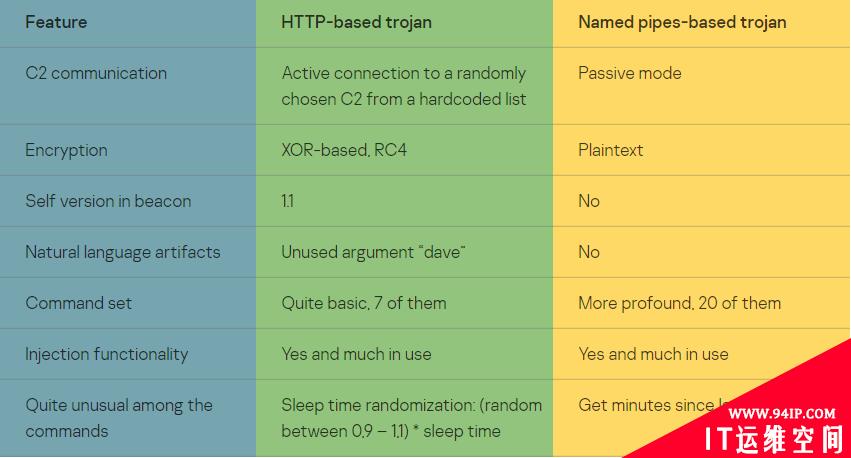Screen dimensions: 851x458
Task: Click the XOR-based, RC4 cell
Action: click(344, 150)
